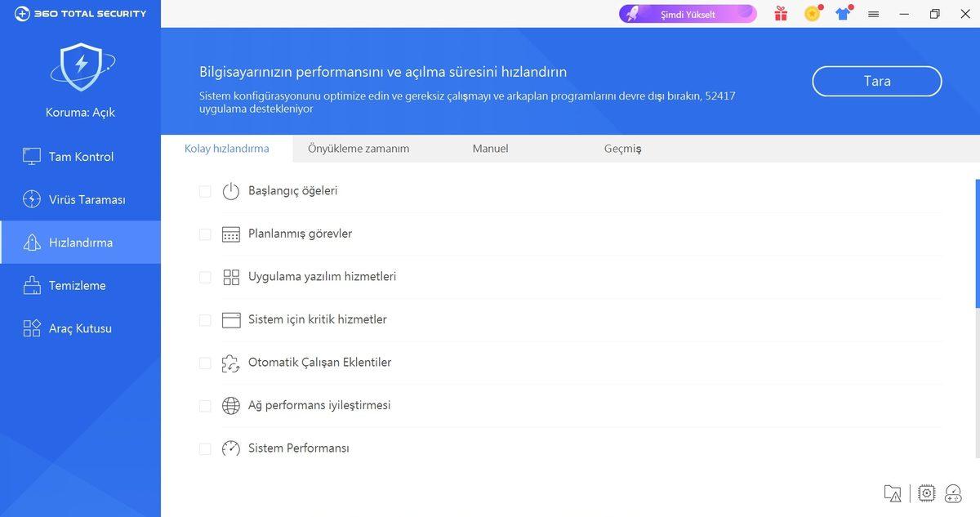Viewport: 980px width, 517px height.
Task: Click the gift rewards icon
Action: [780, 13]
